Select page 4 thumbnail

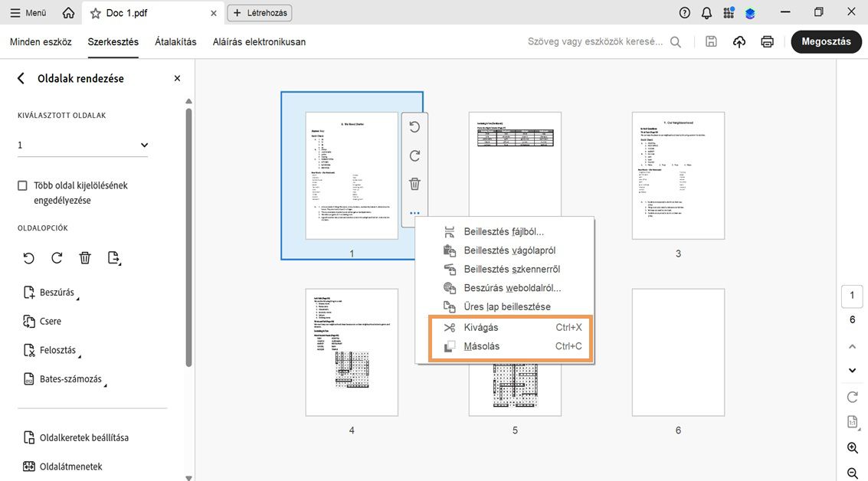point(352,352)
